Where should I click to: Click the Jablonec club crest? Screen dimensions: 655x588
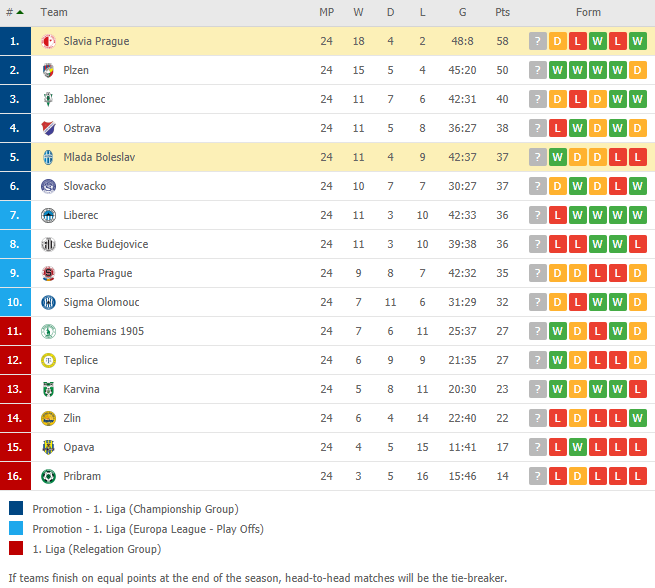[x=48, y=99]
